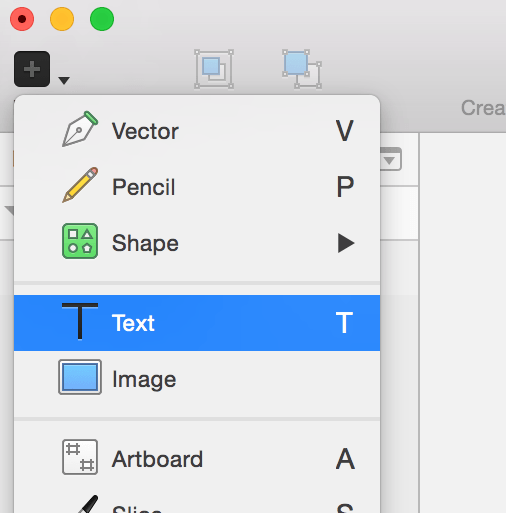Open the Insert dropdown arrow
This screenshot has height=513, width=506.
(x=64, y=80)
